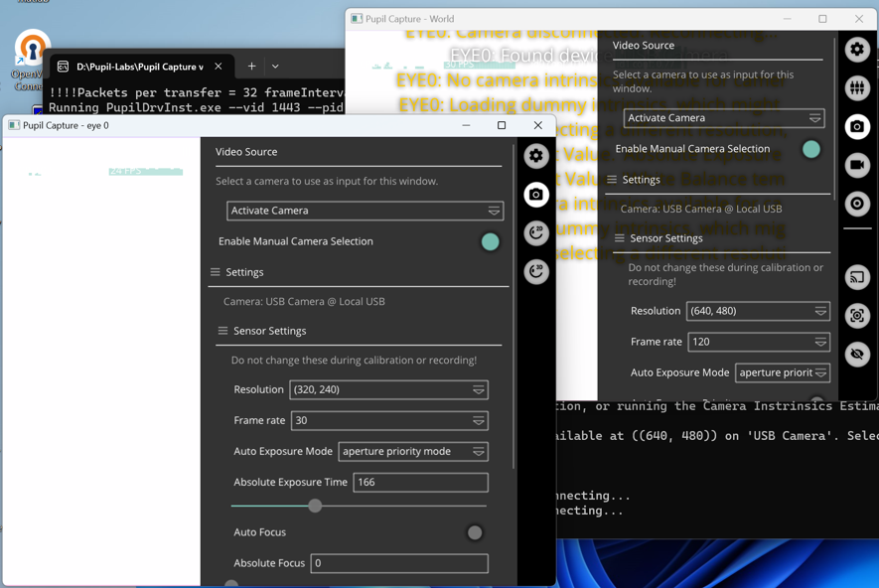Open the crossed-out eye icon in World sidebar

pos(857,355)
